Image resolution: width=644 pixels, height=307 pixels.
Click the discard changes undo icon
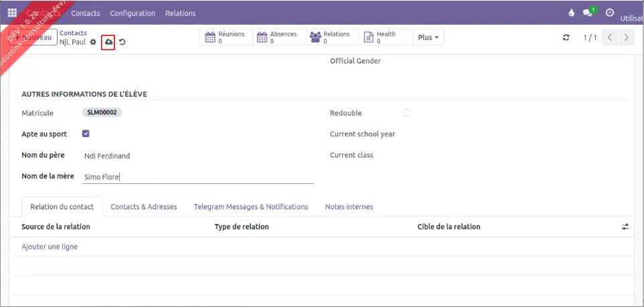coord(123,42)
